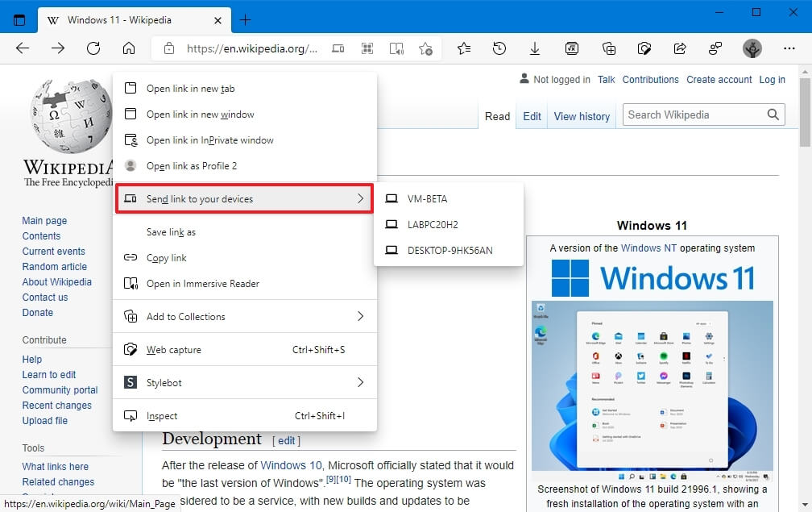Click the Donate sidebar link

[37, 313]
